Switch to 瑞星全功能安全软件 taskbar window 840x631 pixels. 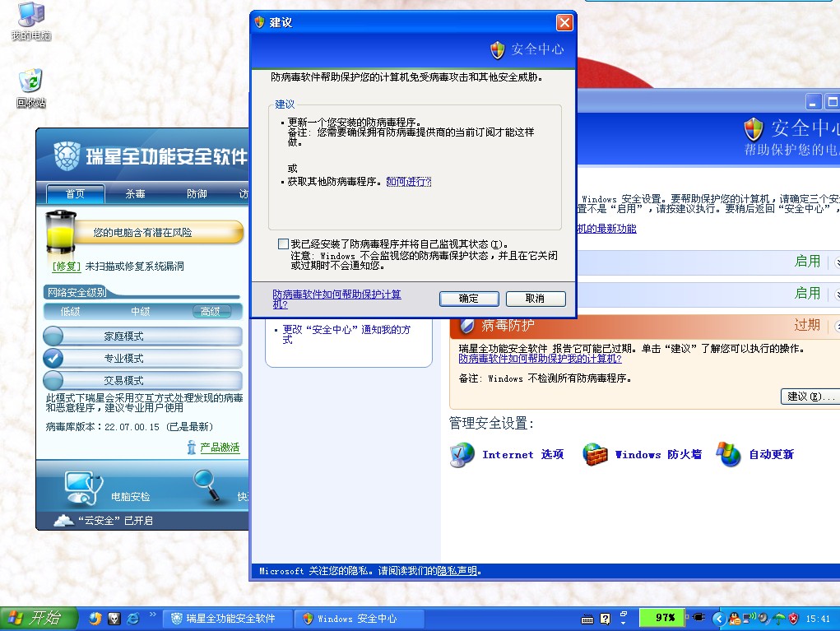click(228, 619)
